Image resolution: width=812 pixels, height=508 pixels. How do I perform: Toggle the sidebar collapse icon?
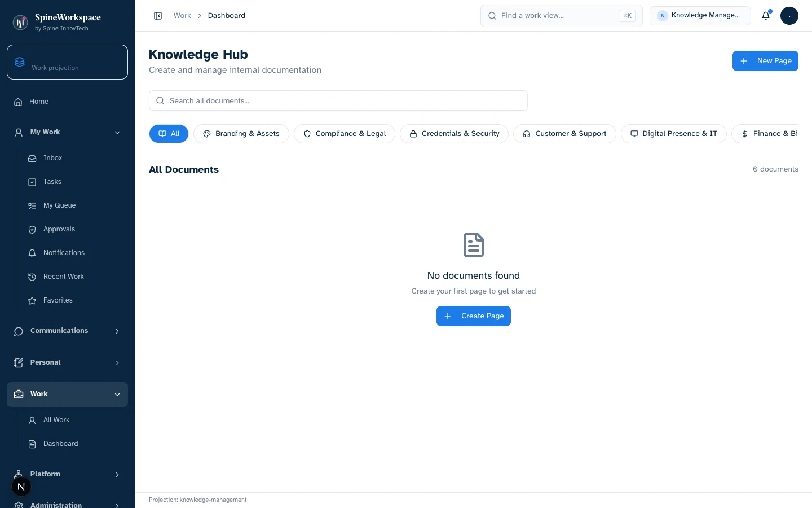point(158,16)
